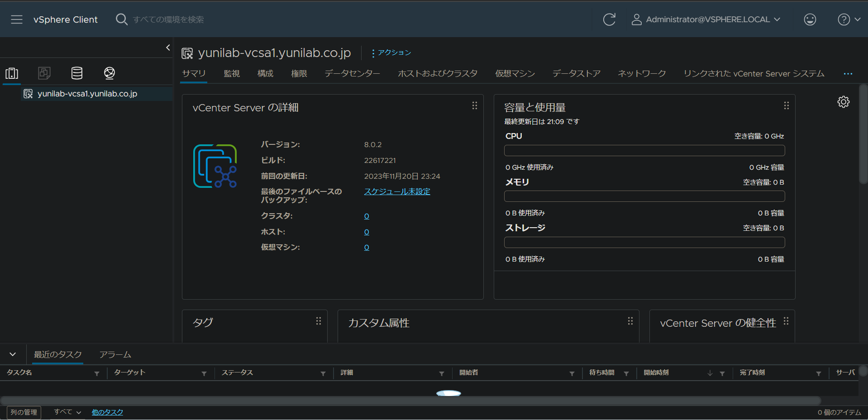Click the 容量と使用量 card drag handle
The height and width of the screenshot is (420, 868).
coord(787,105)
